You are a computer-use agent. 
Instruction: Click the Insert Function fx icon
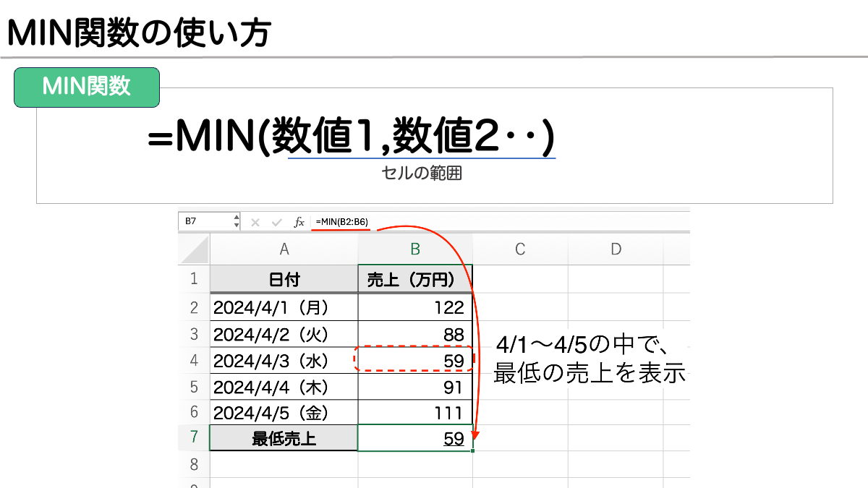pos(298,223)
